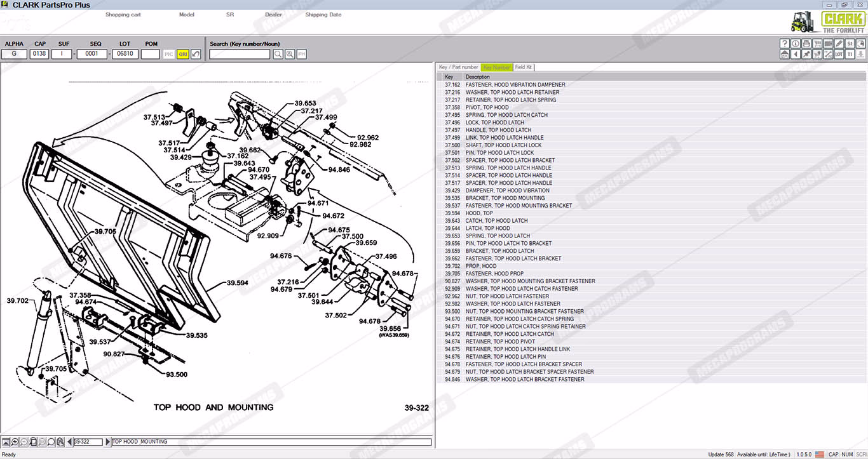Click the home icon in toolbar
The height and width of the screenshot is (459, 868).
(x=785, y=55)
